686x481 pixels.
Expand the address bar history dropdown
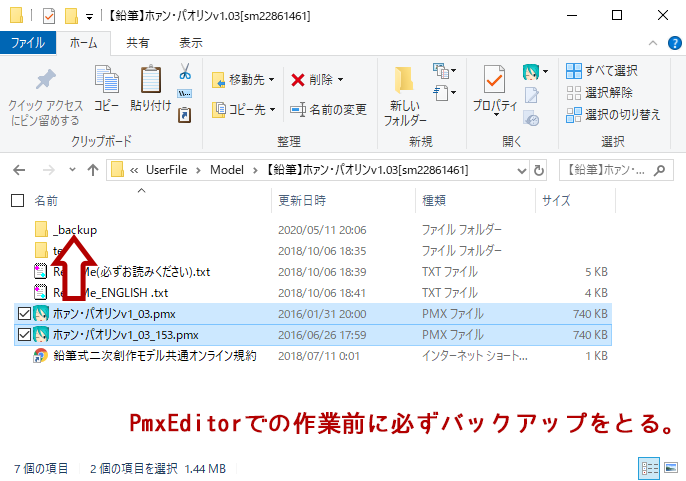tap(522, 170)
